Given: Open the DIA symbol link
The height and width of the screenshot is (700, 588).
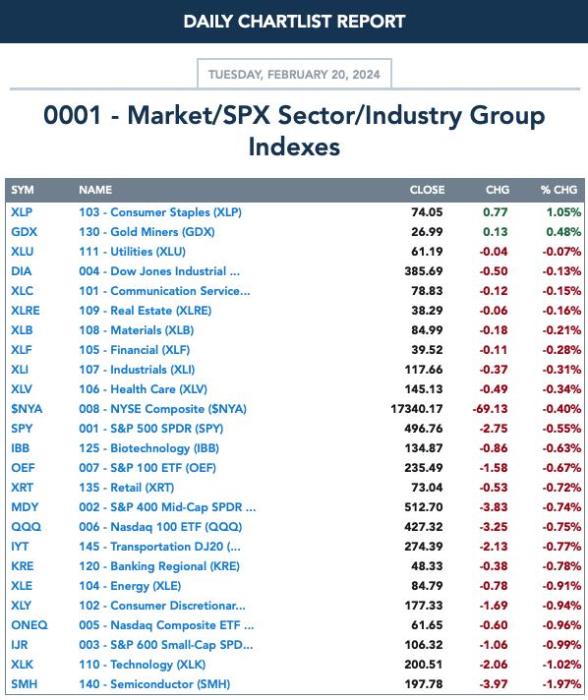Looking at the screenshot, I should pyautogui.click(x=21, y=271).
